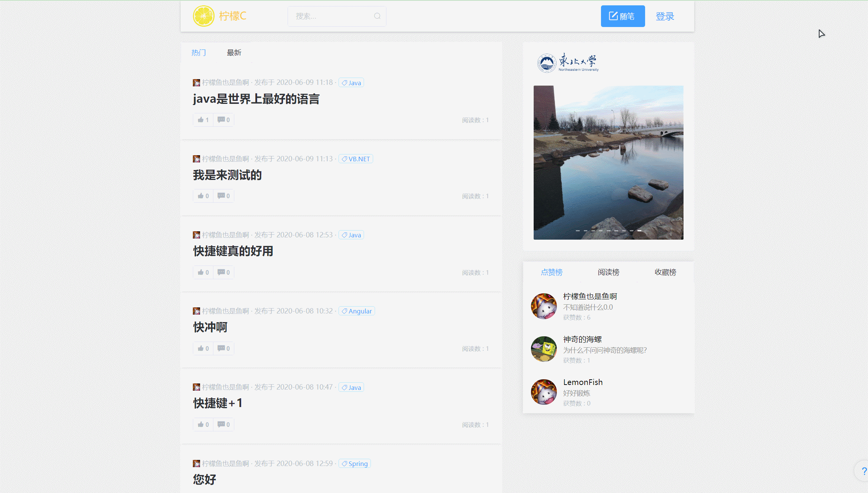Image resolution: width=868 pixels, height=493 pixels.
Task: Like the post 我是来测试的
Action: click(x=203, y=196)
